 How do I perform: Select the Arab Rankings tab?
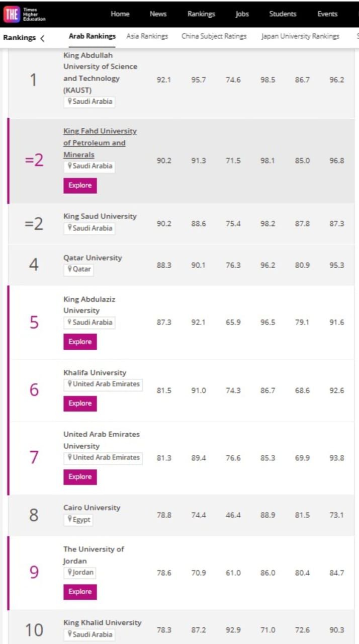coord(92,36)
